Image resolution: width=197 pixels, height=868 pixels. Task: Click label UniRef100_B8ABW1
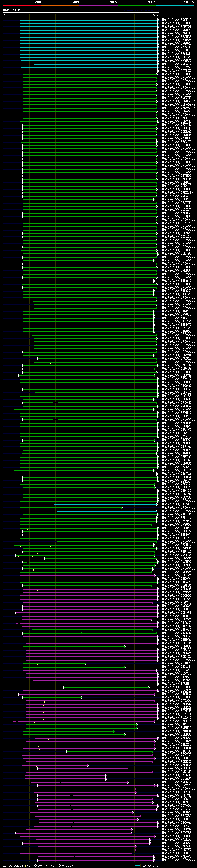(x=176, y=54)
